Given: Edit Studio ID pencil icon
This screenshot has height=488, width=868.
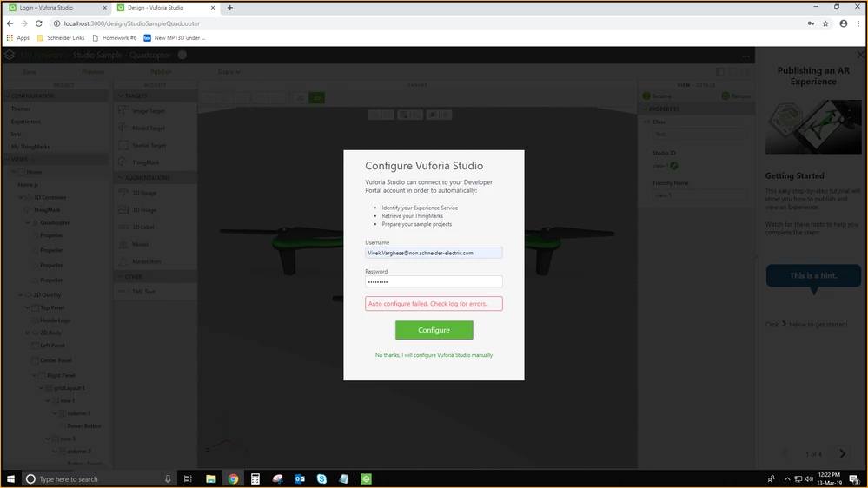Looking at the screenshot, I should coord(674,166).
